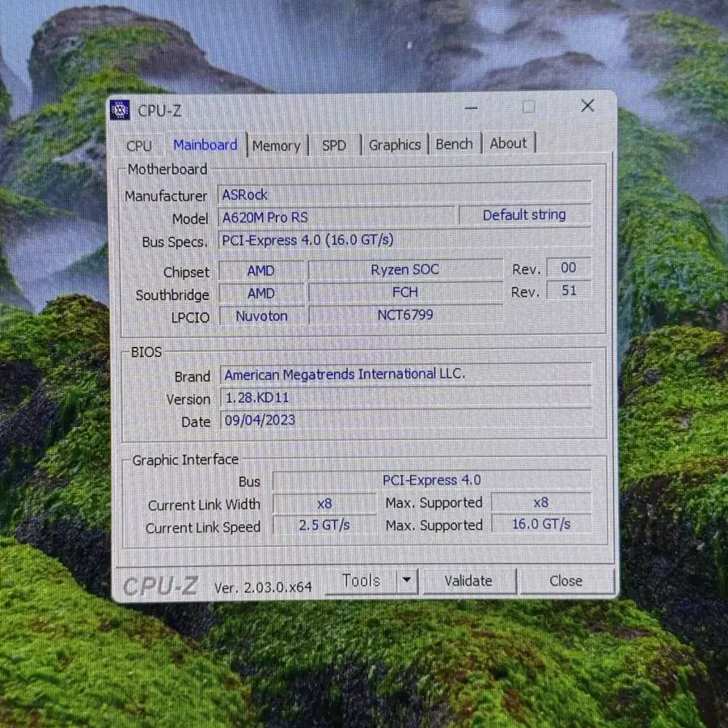The width and height of the screenshot is (728, 728).
Task: Click the Tools button
Action: click(x=362, y=580)
